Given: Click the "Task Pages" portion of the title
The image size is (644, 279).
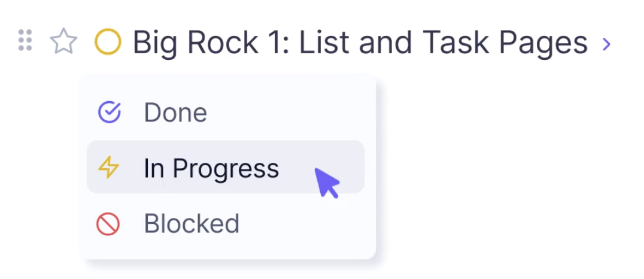Looking at the screenshot, I should 505,43.
